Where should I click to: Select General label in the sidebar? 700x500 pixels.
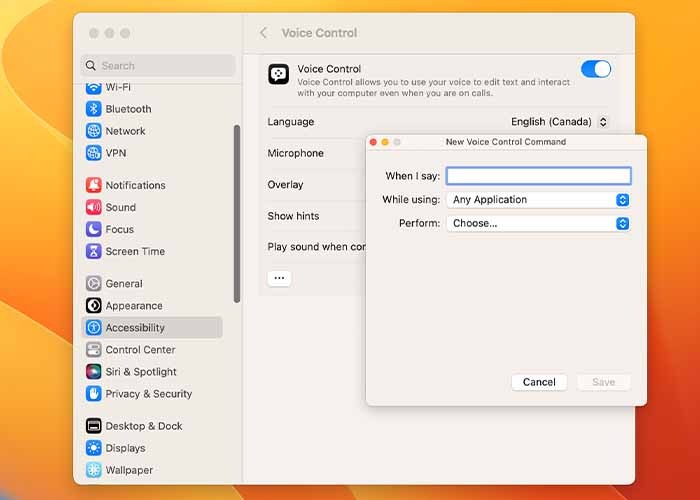(x=124, y=283)
